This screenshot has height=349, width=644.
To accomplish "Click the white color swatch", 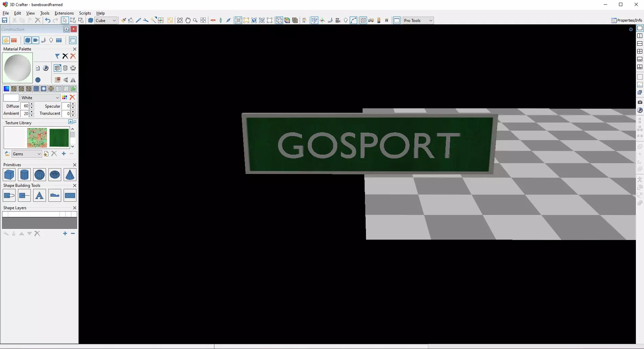I will (x=11, y=97).
